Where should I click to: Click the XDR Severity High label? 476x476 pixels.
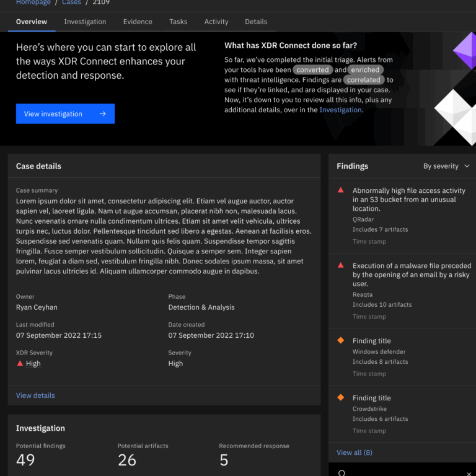(x=33, y=363)
